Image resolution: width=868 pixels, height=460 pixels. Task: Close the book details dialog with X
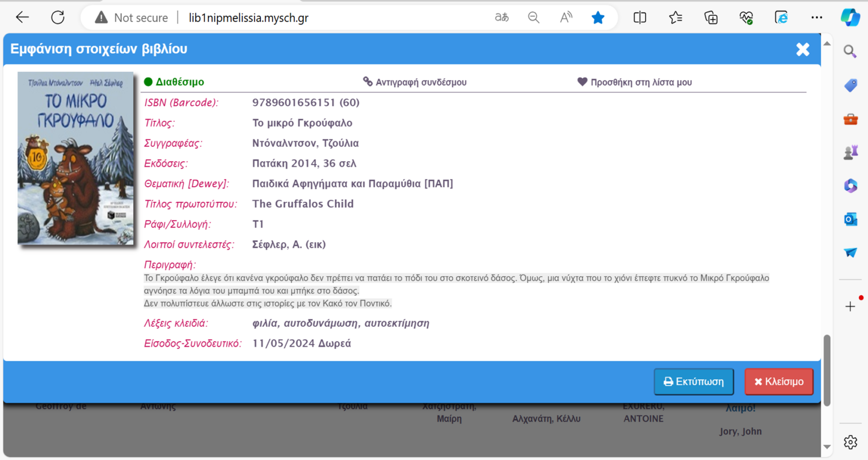(x=802, y=49)
